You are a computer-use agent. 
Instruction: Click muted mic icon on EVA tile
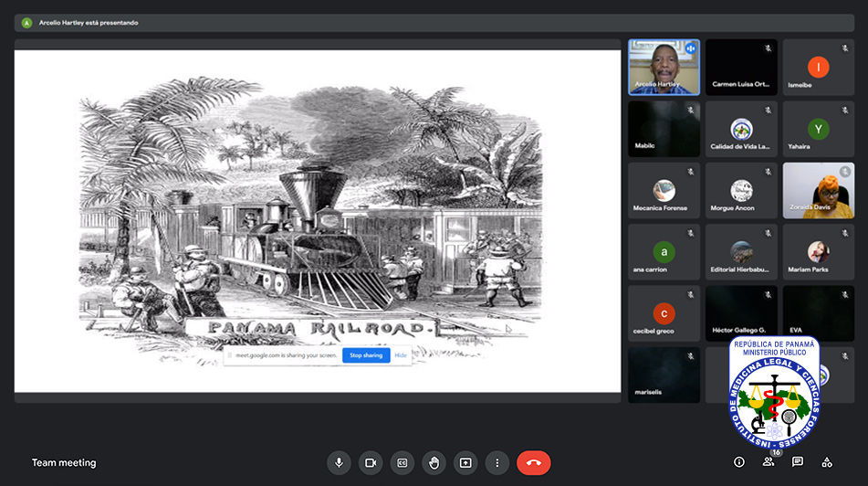pyautogui.click(x=845, y=295)
